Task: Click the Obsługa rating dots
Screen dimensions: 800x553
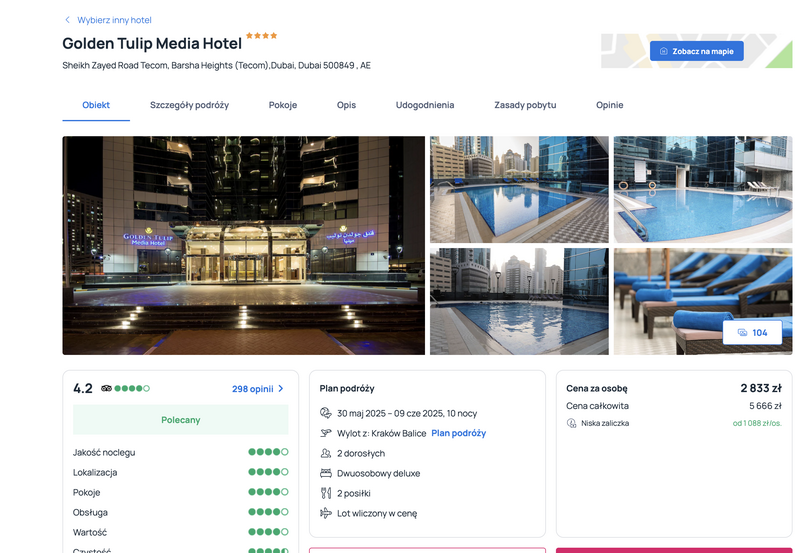Action: (268, 512)
